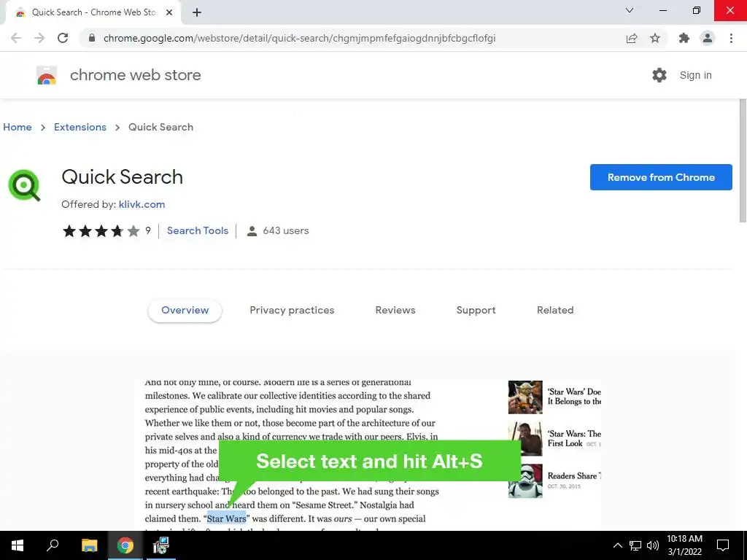Click the page vertical scrollbar

click(x=743, y=160)
